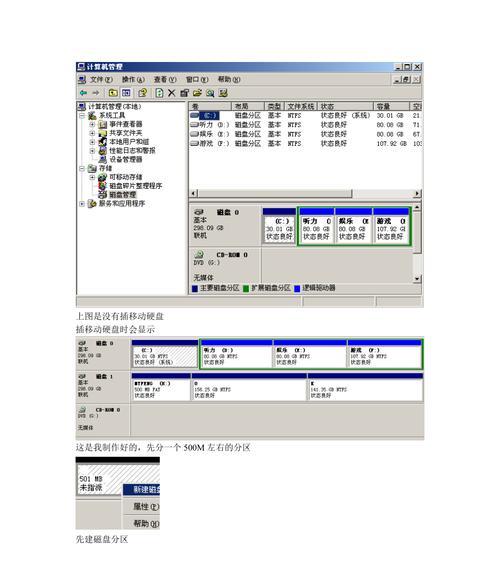
Task: Click the Help question mark toolbar icon
Action: point(143,93)
